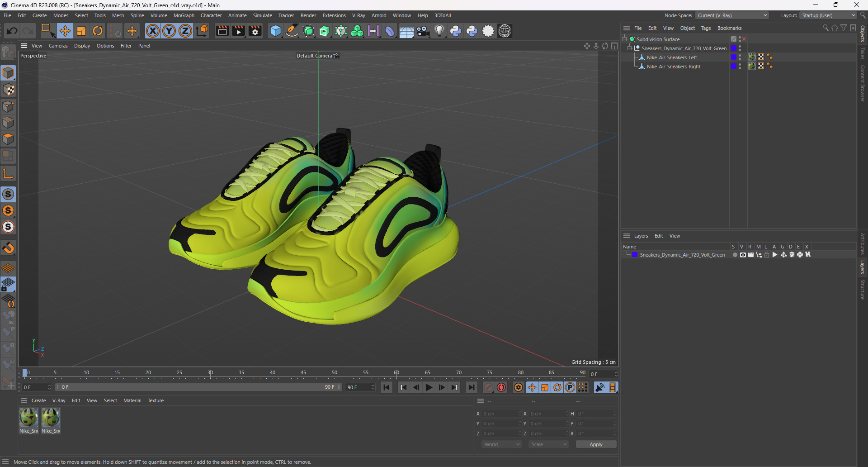The height and width of the screenshot is (467, 868).
Task: Open the Node Space dropdown
Action: (x=732, y=15)
